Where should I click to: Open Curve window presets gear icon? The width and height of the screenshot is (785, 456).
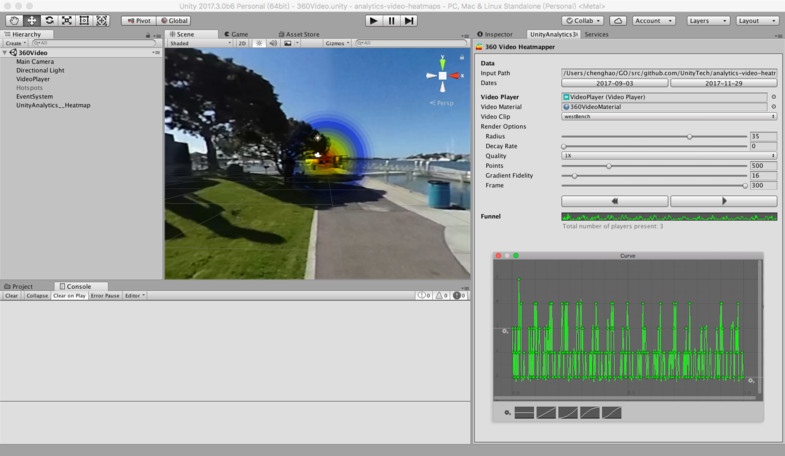pos(507,412)
